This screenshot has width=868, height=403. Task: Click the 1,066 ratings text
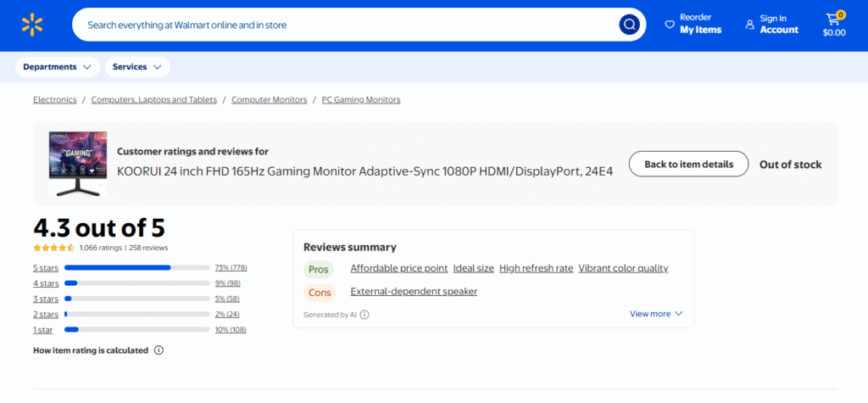[x=101, y=248]
